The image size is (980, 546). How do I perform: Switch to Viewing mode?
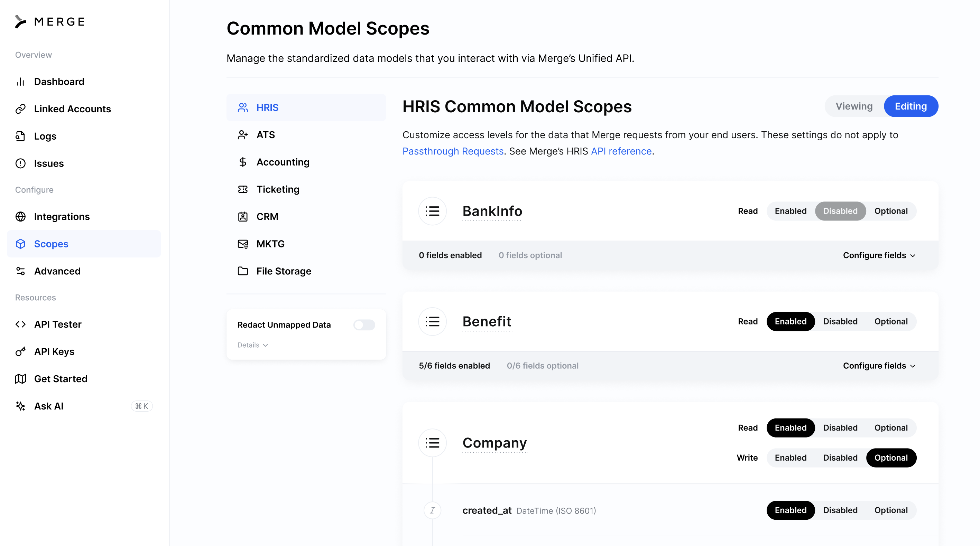coord(854,106)
